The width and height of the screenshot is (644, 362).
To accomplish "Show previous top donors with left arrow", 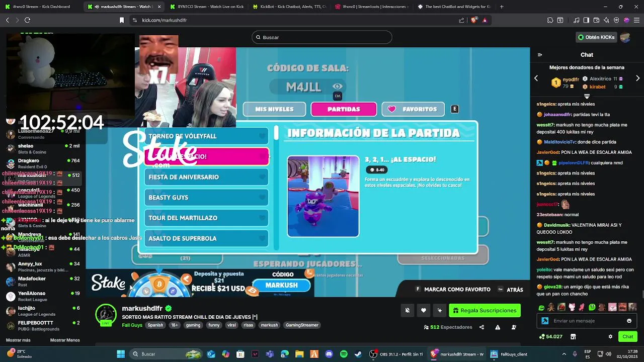I will pos(536,78).
